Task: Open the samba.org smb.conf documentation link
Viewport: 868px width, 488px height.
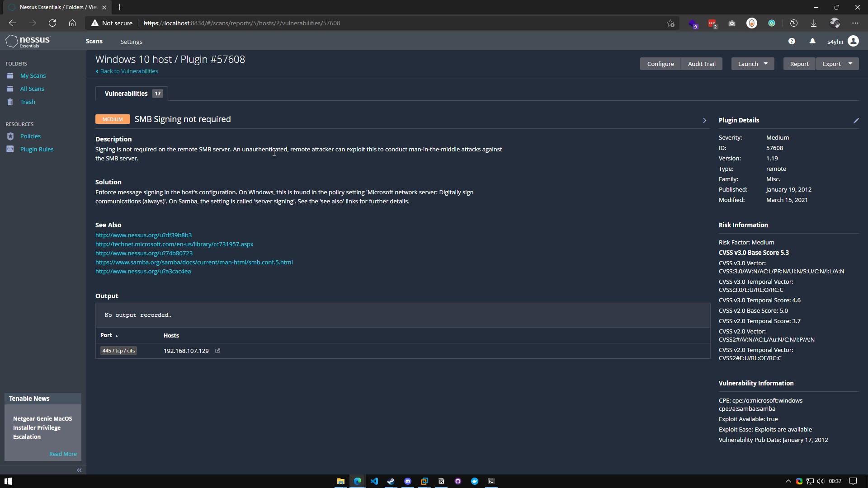Action: pos(194,262)
